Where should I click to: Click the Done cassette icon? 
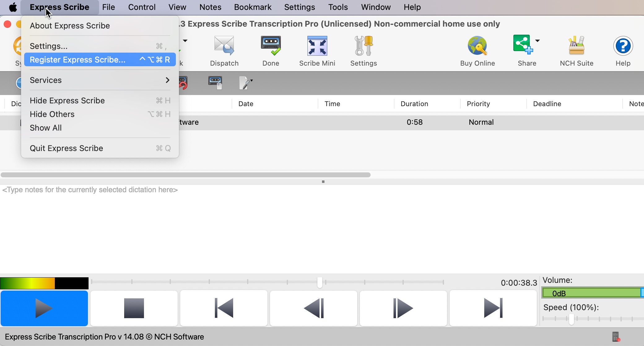pos(271,46)
